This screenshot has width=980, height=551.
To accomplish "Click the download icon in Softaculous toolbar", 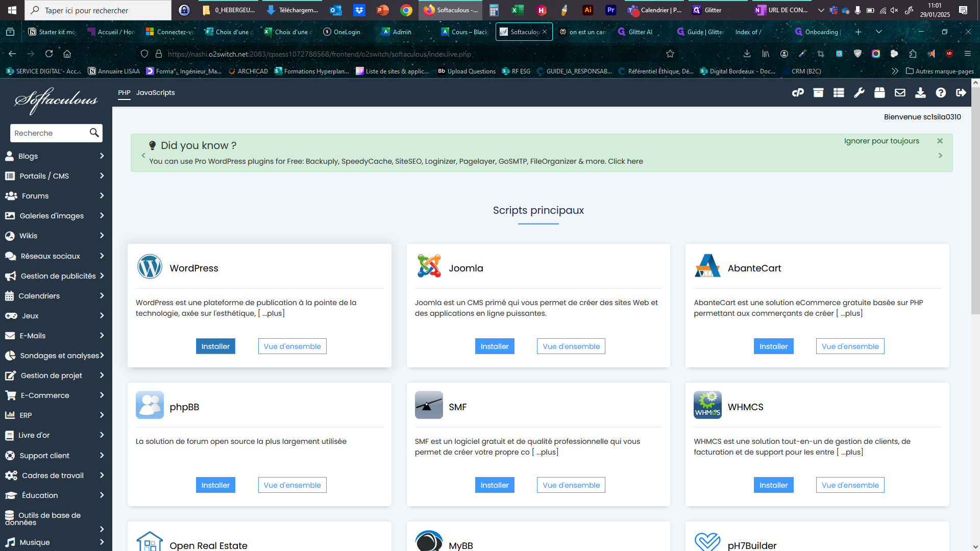I will click(x=920, y=92).
